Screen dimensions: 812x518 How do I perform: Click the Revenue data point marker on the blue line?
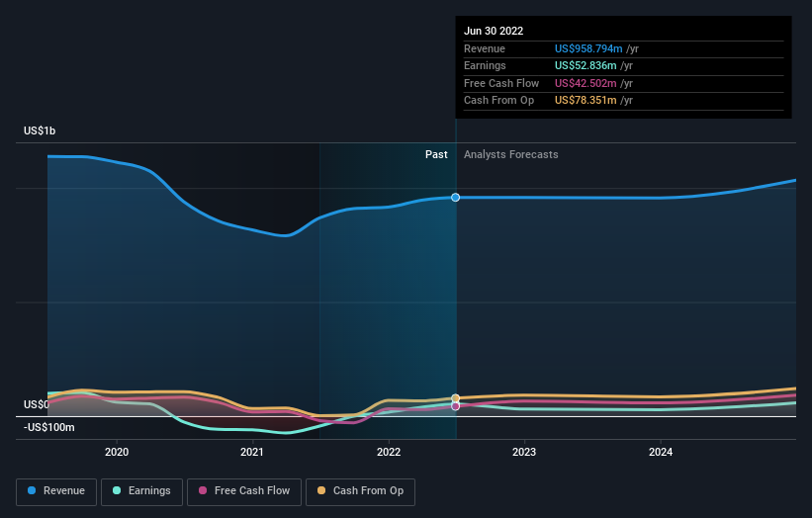455,197
